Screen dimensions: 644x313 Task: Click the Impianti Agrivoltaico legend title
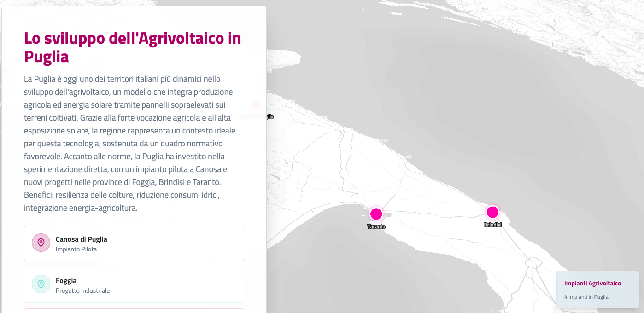(592, 283)
